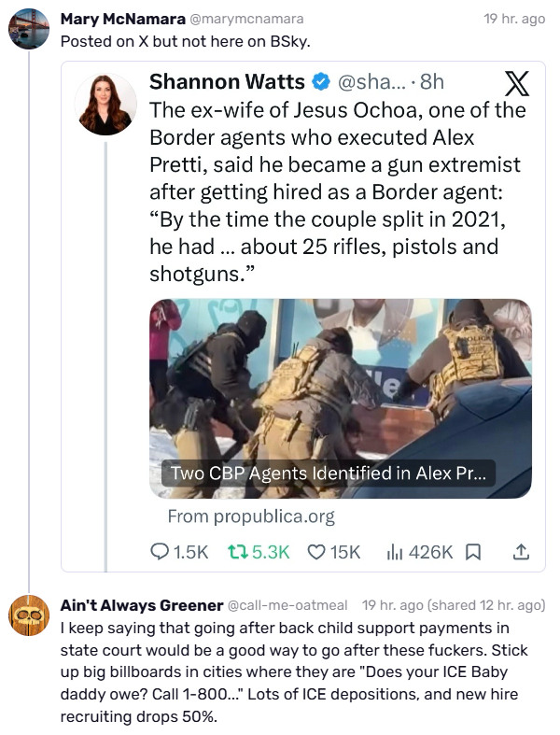Screen dimensions: 560x735
Task: Open the Mary McNamara display name
Action: (x=123, y=19)
